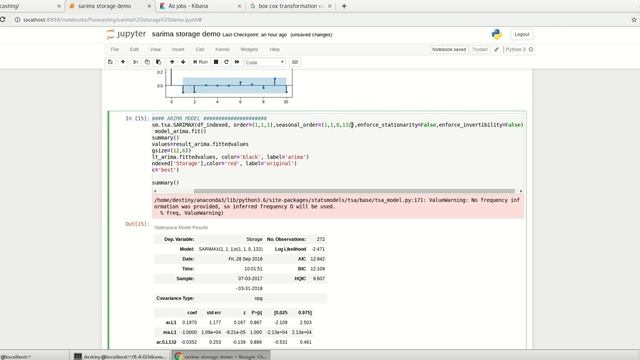The image size is (640, 360).
Task: Rename notebook title 'sarima storage demo'
Action: (x=186, y=34)
